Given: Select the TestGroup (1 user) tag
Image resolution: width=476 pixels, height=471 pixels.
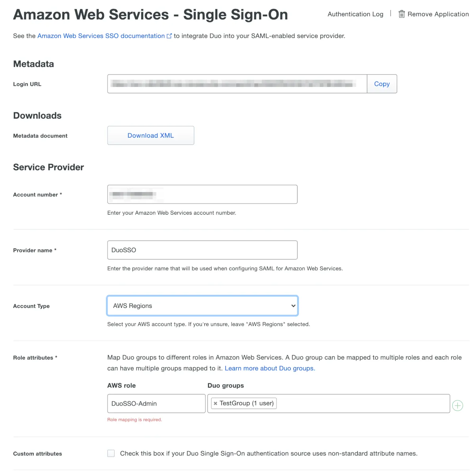Looking at the screenshot, I should [x=246, y=404].
